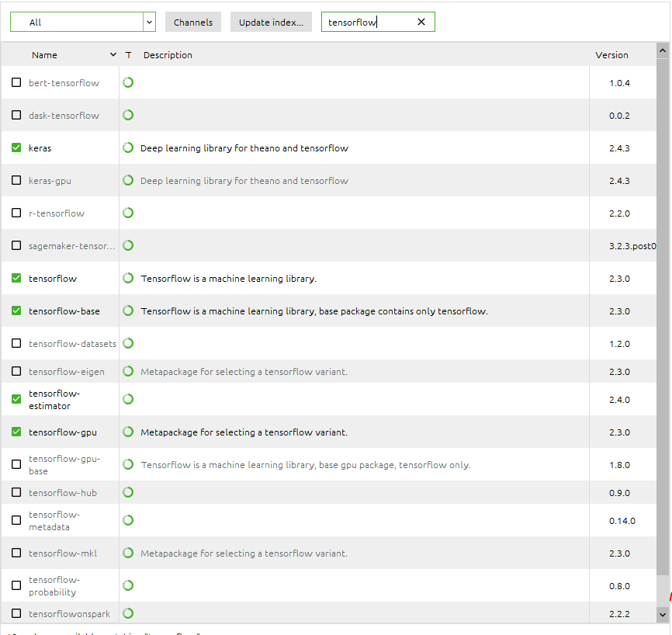
Task: Check the tensorflowonspark checkbox
Action: pyautogui.click(x=16, y=613)
